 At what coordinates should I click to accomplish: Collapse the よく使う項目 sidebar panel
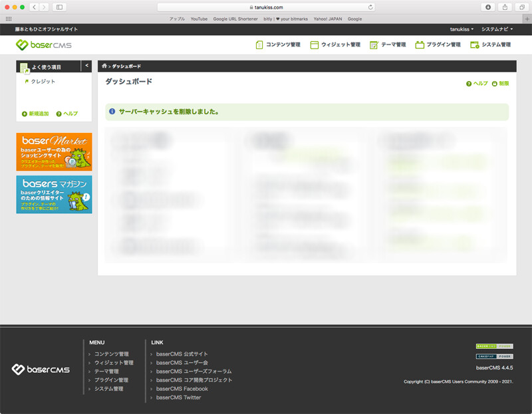point(86,66)
